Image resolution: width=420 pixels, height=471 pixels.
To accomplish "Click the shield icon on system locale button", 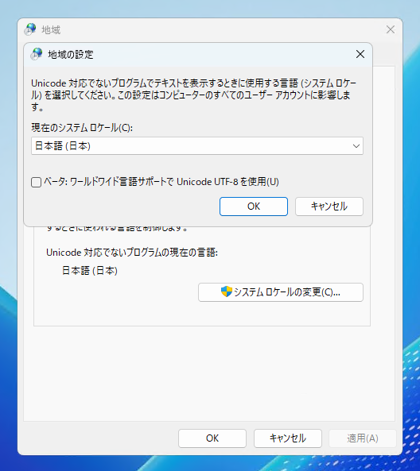I will tap(226, 292).
